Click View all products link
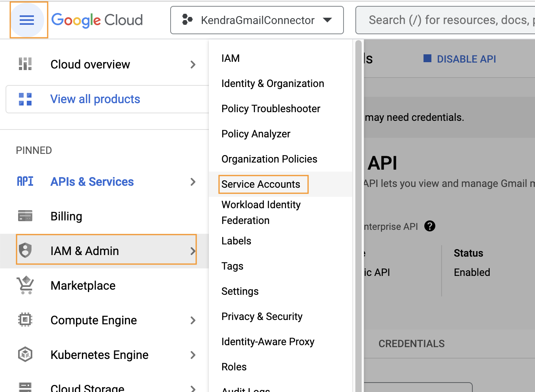The height and width of the screenshot is (392, 535). (x=95, y=99)
